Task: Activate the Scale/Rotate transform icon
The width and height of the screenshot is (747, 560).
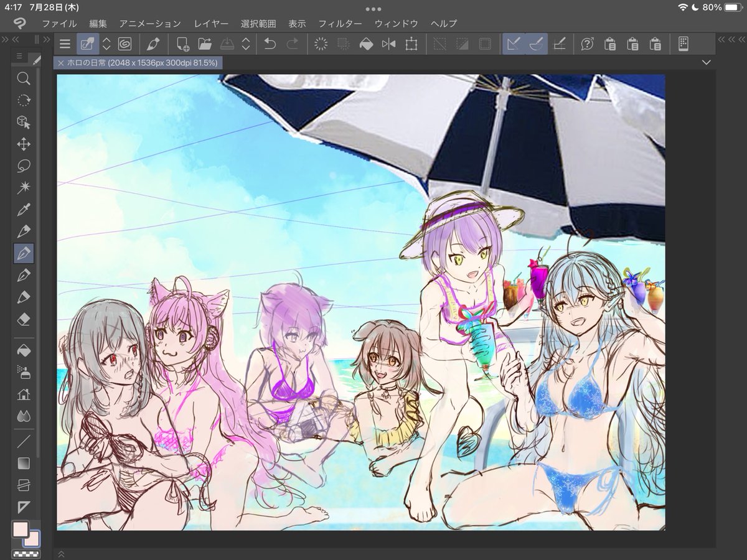Action: 411,44
